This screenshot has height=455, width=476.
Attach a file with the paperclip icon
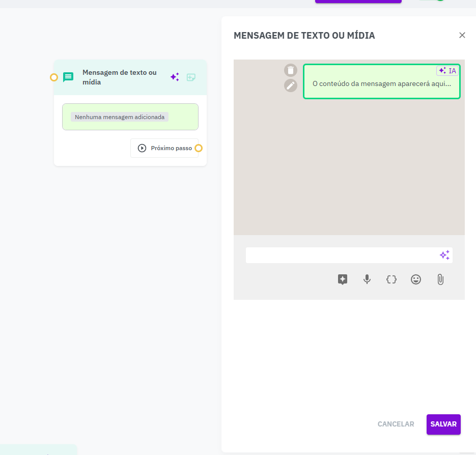coord(440,279)
